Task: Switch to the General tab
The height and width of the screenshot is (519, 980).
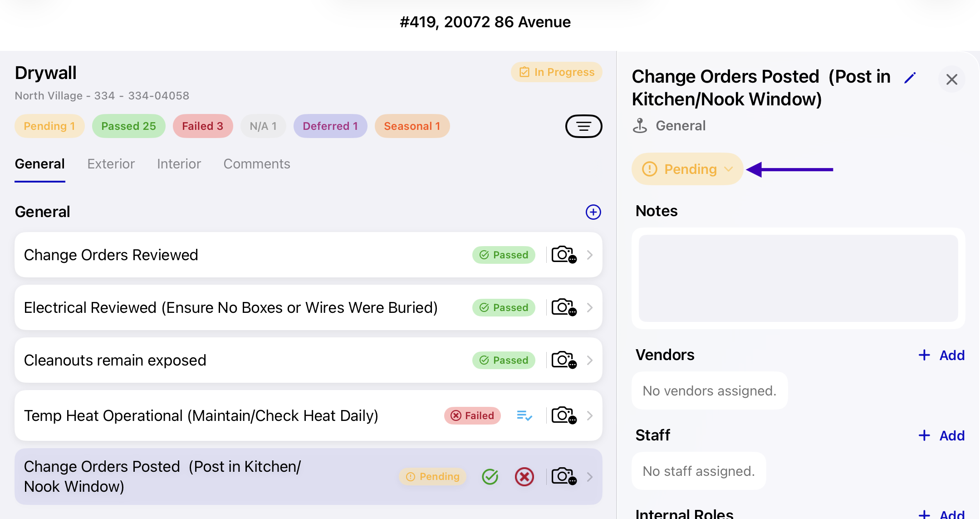Action: point(40,164)
